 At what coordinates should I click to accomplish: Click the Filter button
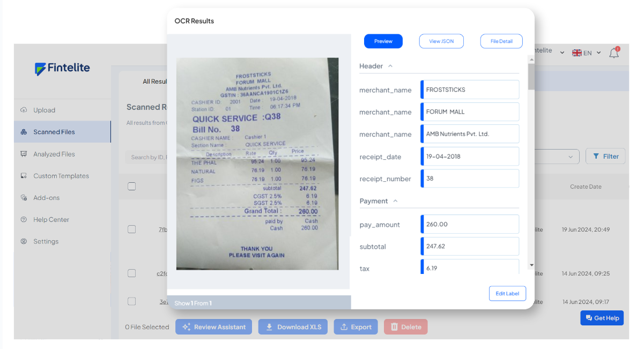[605, 157]
